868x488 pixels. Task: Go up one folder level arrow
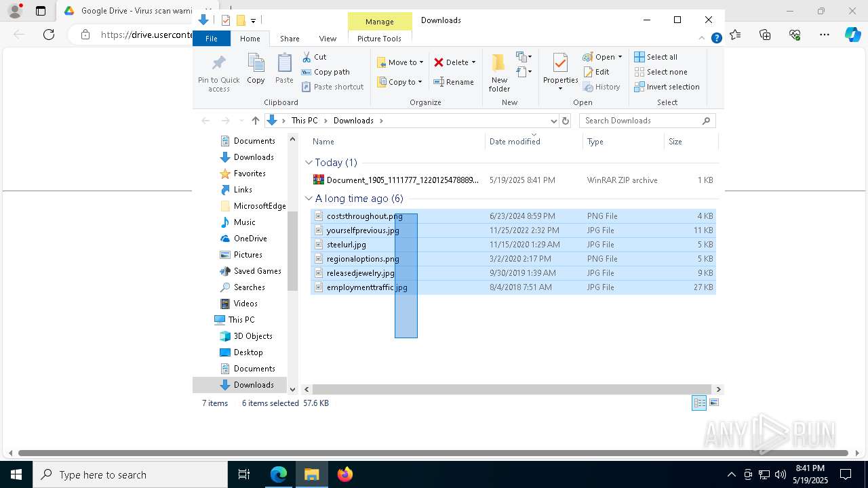click(255, 121)
